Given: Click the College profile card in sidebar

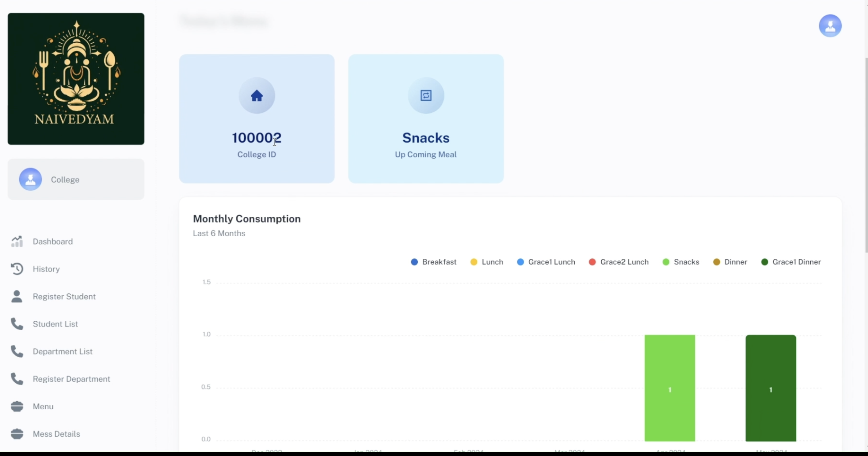Looking at the screenshot, I should [x=76, y=180].
